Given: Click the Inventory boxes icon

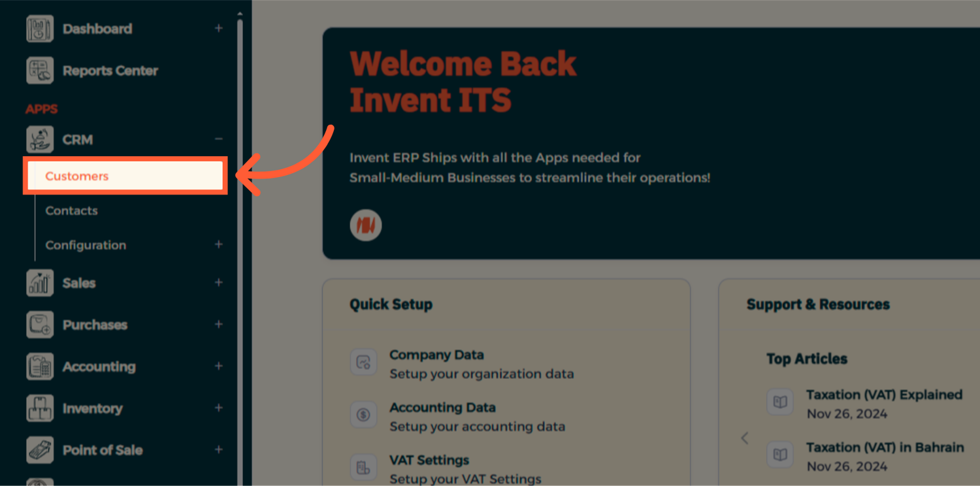Looking at the screenshot, I should point(40,408).
